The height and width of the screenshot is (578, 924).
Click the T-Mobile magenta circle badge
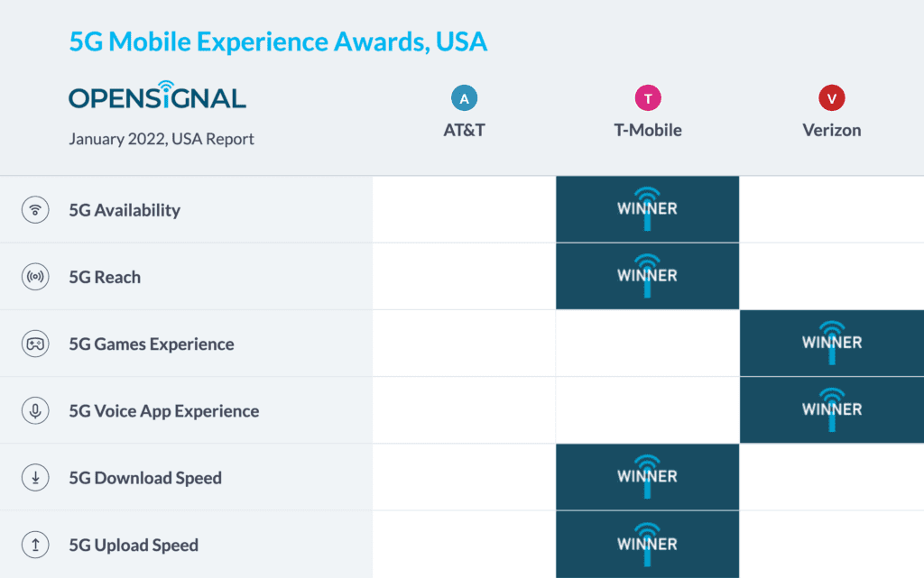[648, 98]
